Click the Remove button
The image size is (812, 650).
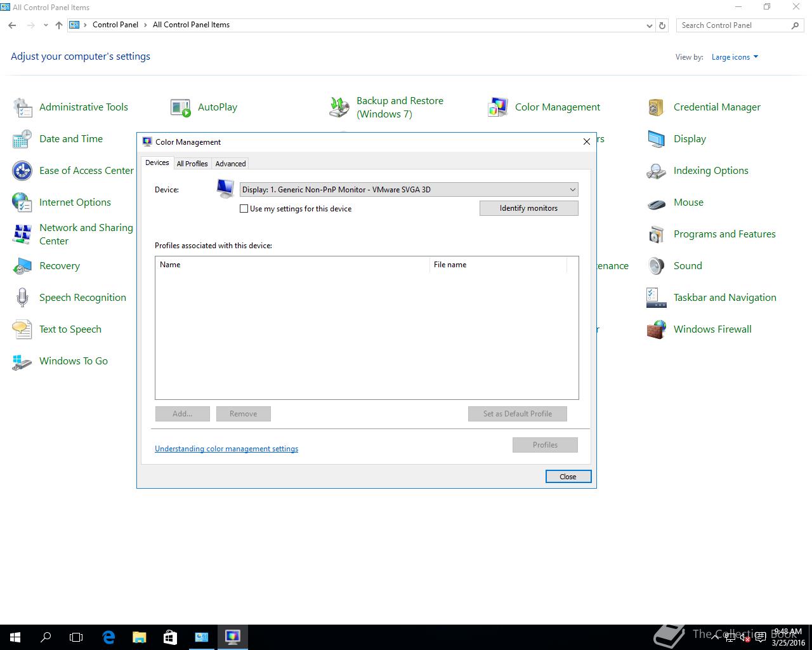point(244,414)
